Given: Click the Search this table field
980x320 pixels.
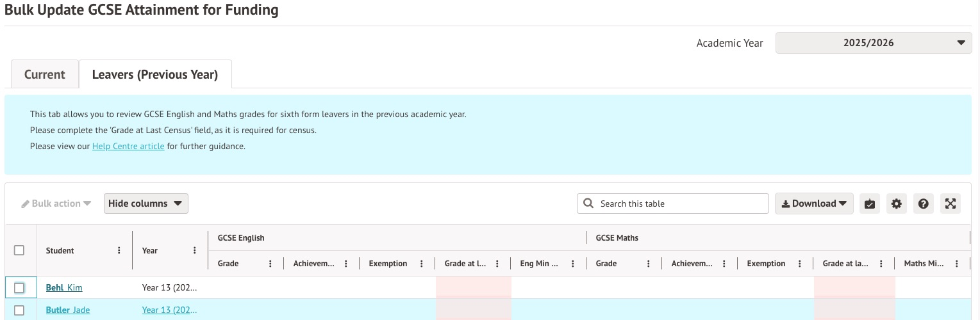Looking at the screenshot, I should [x=673, y=204].
